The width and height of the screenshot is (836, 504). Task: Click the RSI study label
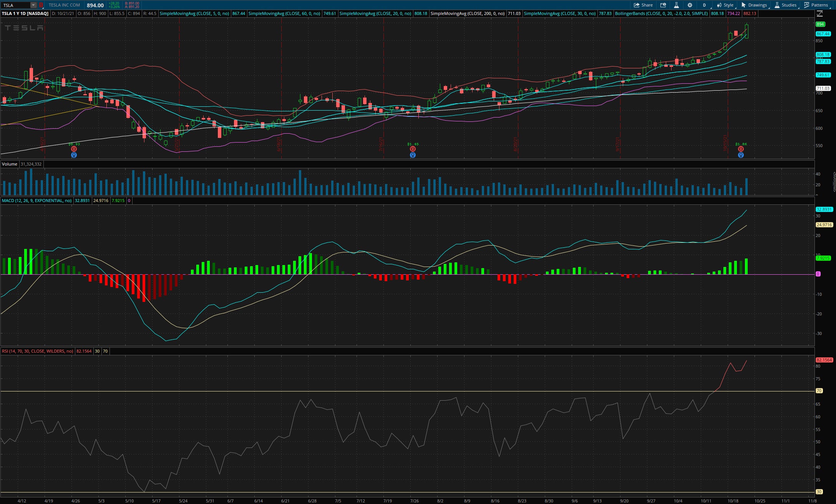[x=37, y=351]
